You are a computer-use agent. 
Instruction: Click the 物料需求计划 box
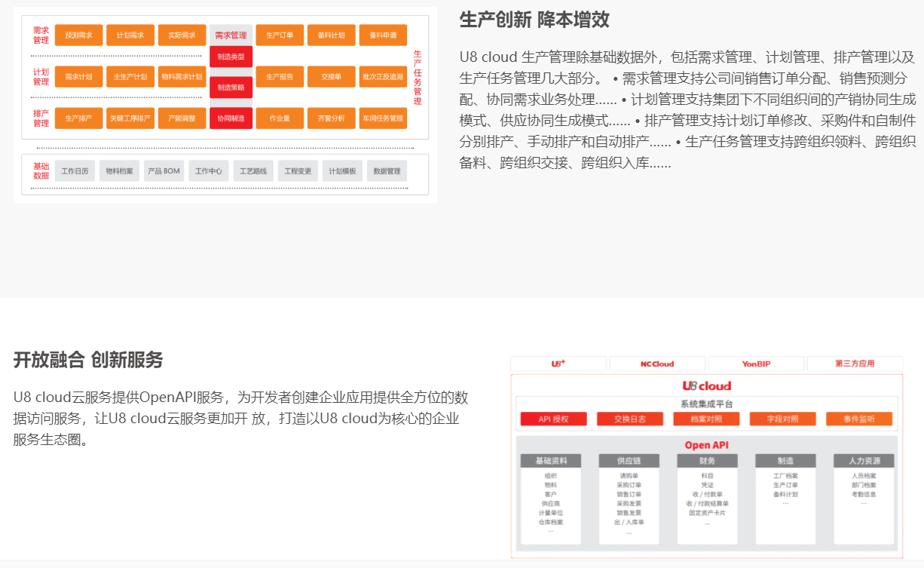click(182, 76)
